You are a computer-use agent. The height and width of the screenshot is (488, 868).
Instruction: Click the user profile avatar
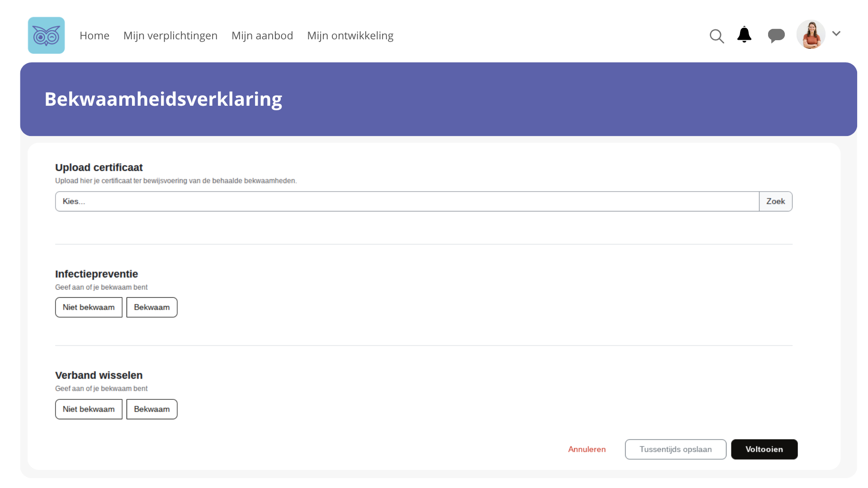coord(811,34)
